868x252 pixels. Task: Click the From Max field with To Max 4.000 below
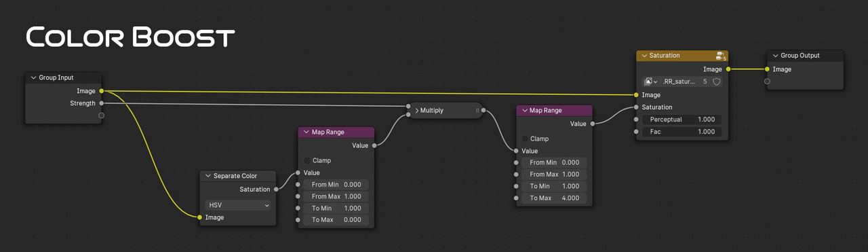(x=554, y=175)
